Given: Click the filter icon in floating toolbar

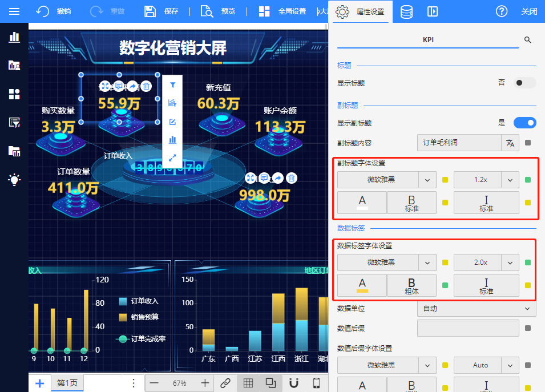Looking at the screenshot, I should (172, 85).
